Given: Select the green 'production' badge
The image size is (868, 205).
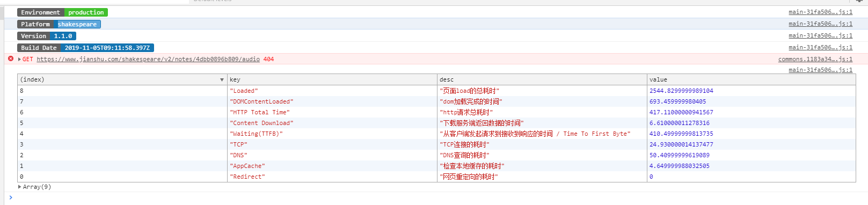Looking at the screenshot, I should (86, 12).
